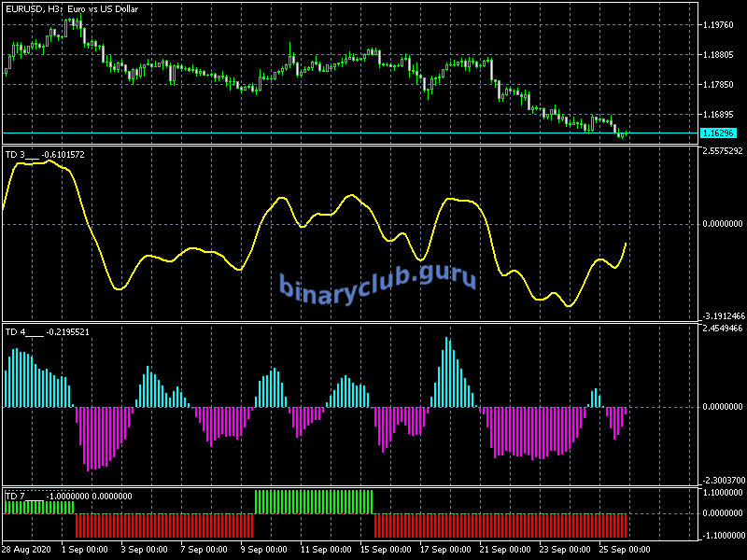Click the 2.5575292 value on TD 3 scale
Screen dimensions: 747x560
[x=722, y=151]
